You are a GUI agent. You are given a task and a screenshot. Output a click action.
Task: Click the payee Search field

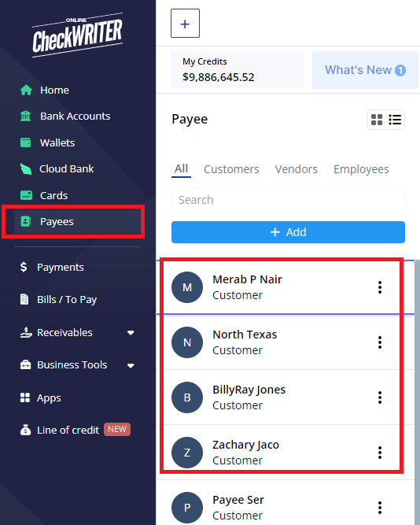(288, 200)
